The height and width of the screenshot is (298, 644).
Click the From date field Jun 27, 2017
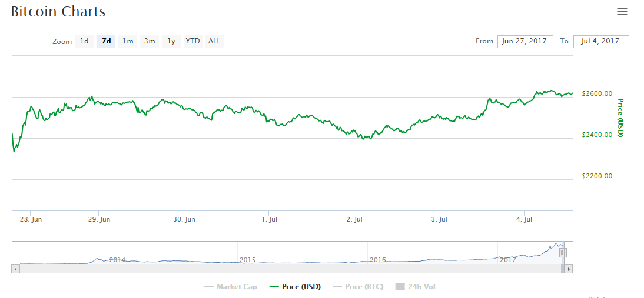click(x=525, y=41)
